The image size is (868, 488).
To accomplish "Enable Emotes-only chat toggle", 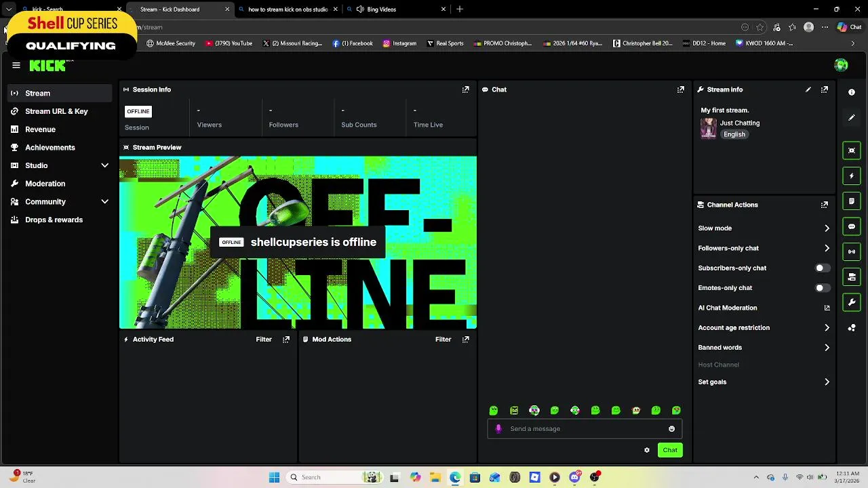I will [822, 288].
